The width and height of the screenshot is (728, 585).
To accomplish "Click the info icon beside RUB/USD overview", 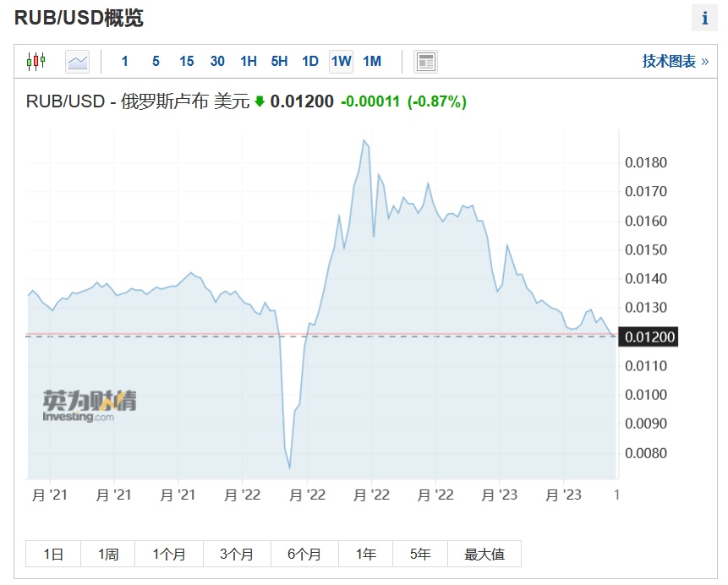I will coord(704,18).
